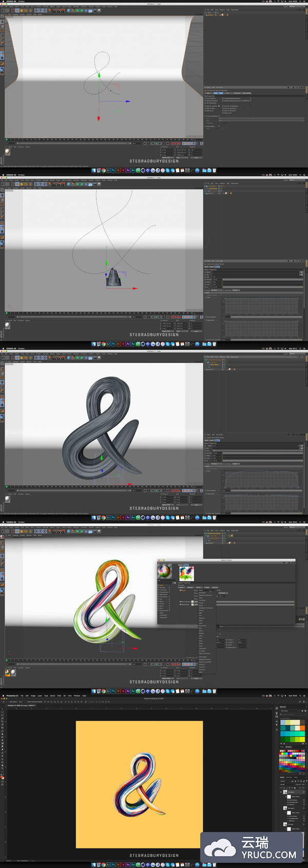Select the Type tool in Photoshop's tools panel
Image resolution: width=308 pixels, height=868 pixels.
coord(3,756)
